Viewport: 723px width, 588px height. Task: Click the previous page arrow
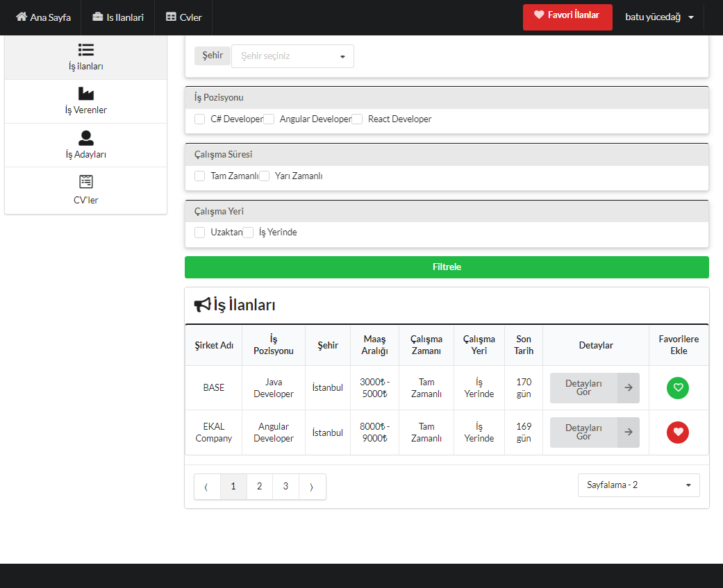207,487
